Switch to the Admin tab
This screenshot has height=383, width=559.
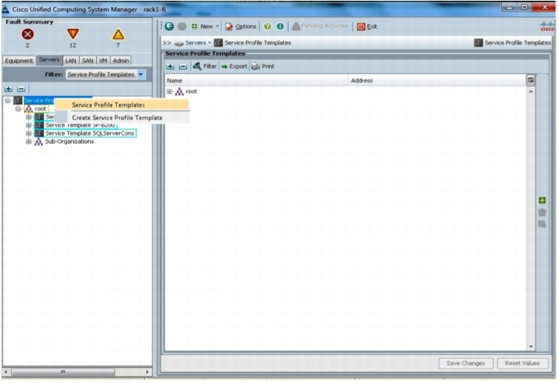121,61
